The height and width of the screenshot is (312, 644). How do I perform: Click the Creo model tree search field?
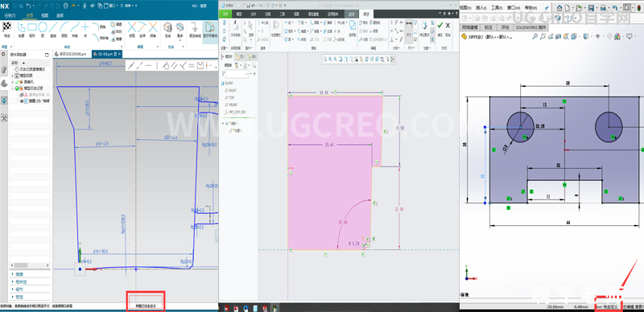click(237, 74)
